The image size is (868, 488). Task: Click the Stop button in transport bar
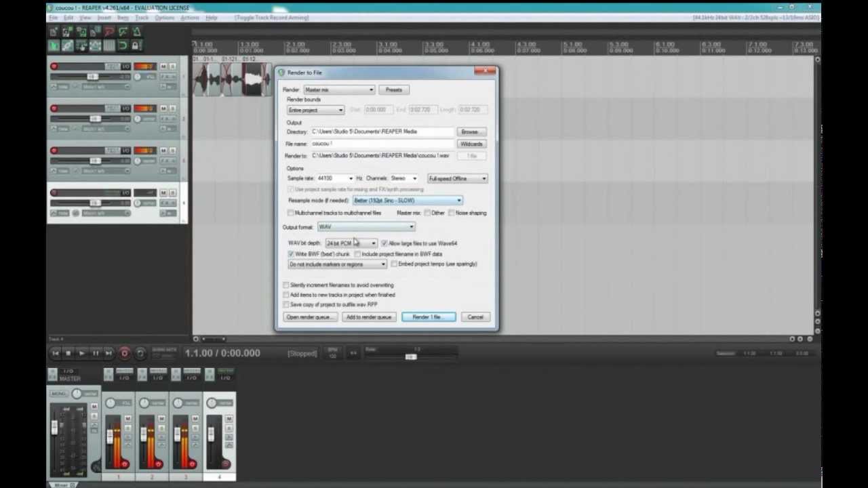tap(68, 353)
